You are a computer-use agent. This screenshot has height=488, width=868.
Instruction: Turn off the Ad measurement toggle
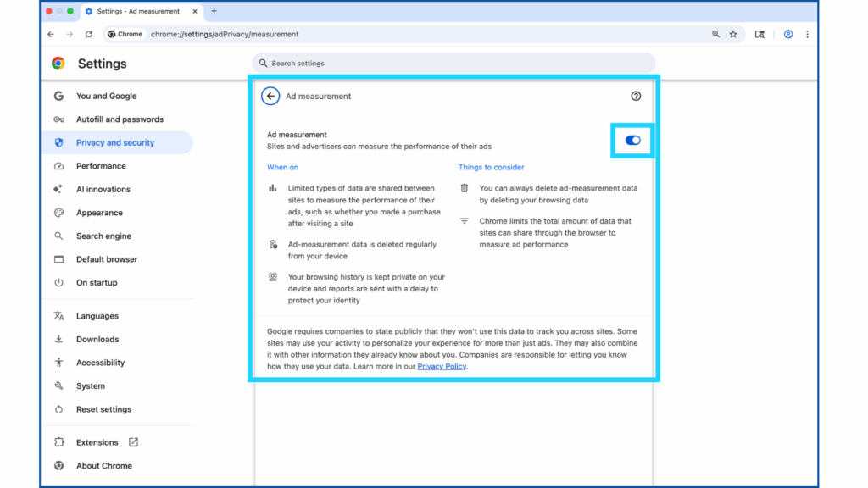[632, 141]
